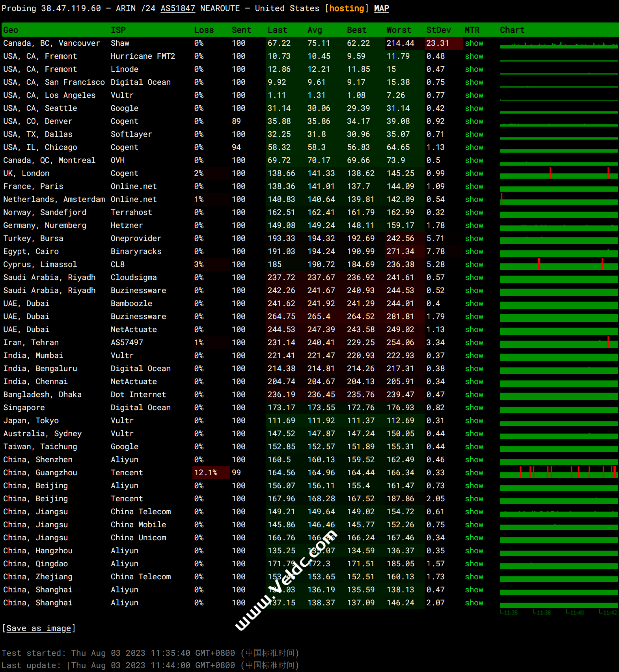Click the ISP column header
The height and width of the screenshot is (672, 619).
[x=118, y=30]
